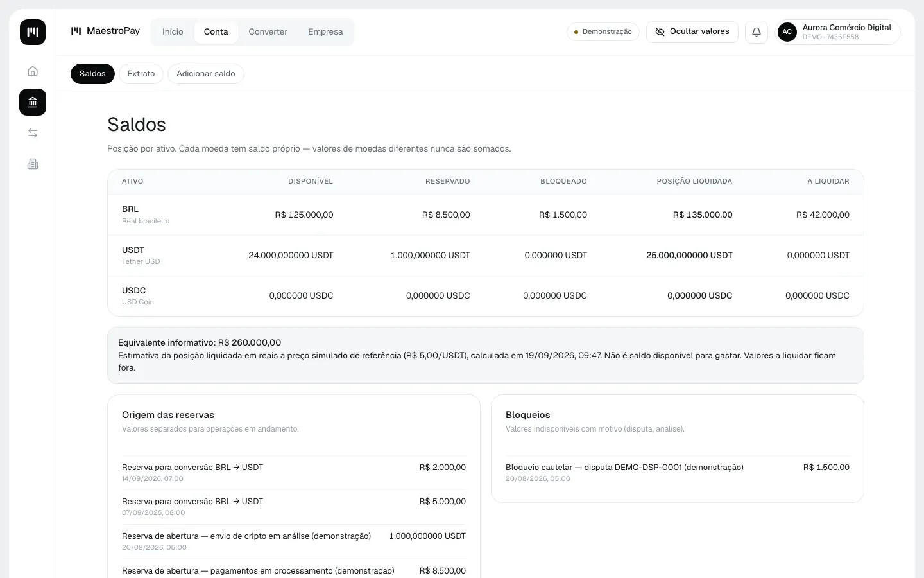Image resolution: width=924 pixels, height=578 pixels.
Task: Click the USDC asset name in table
Action: 134,290
